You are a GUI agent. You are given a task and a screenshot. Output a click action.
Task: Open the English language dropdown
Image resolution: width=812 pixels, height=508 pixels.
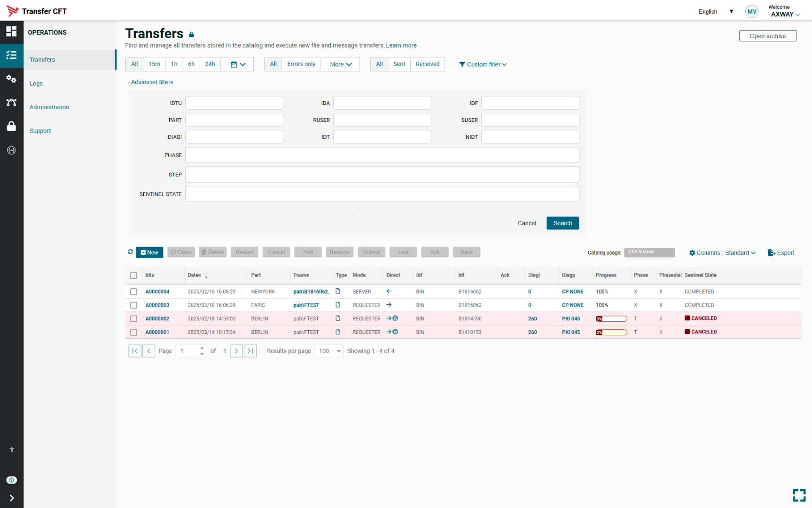click(x=716, y=12)
